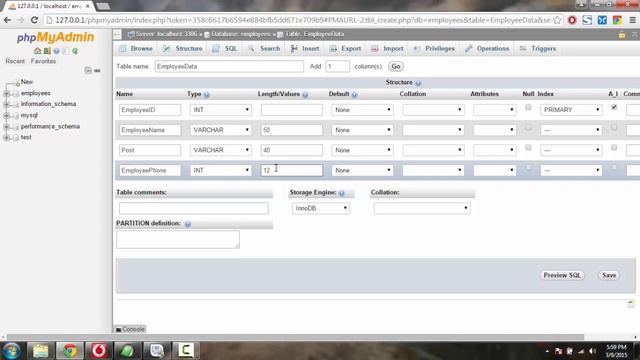640x360 pixels.
Task: Open Index dropdown showing PRIMARY
Action: [x=571, y=110]
